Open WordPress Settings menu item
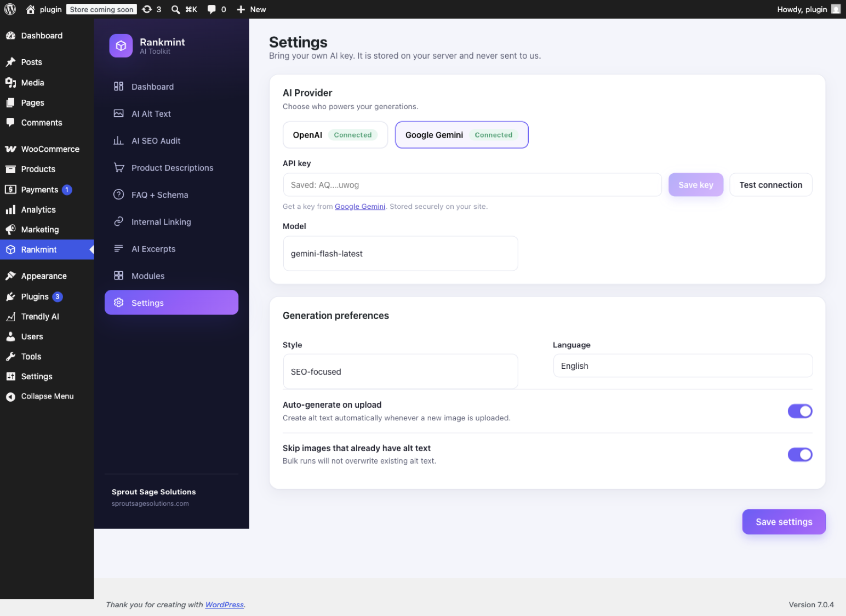This screenshot has width=846, height=616. pos(47,377)
